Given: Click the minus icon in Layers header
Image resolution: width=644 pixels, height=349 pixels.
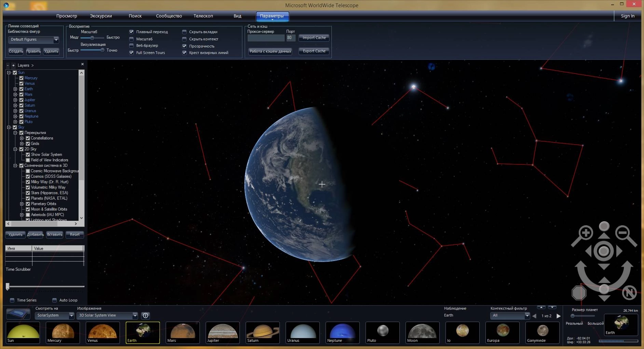Looking at the screenshot, I should [8, 65].
